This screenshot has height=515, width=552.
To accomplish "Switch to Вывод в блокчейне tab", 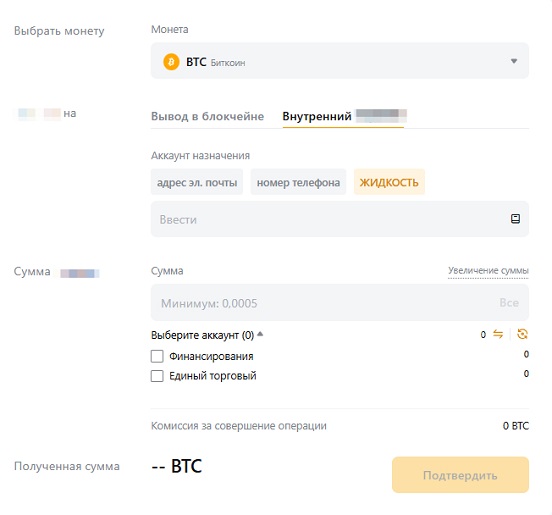I will (207, 116).
